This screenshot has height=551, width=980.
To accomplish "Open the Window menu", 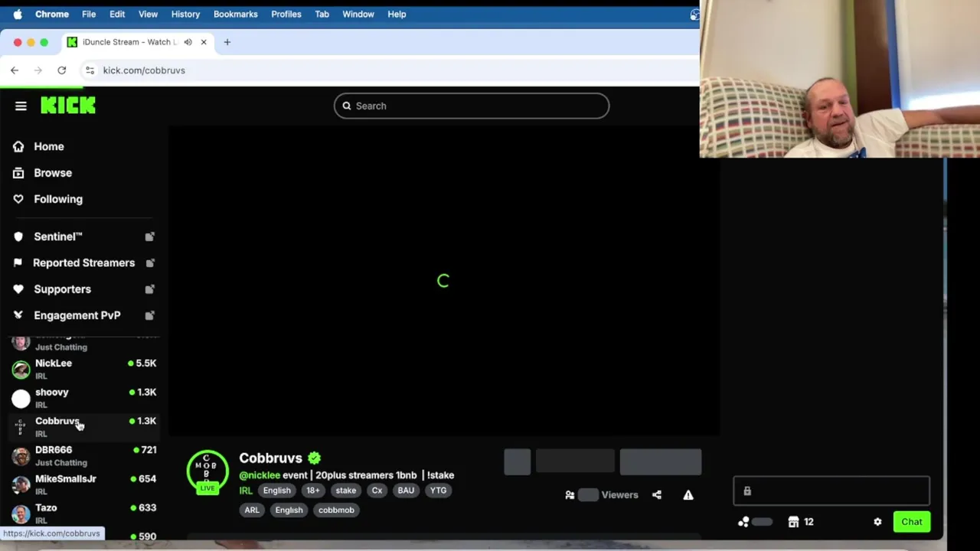I will (358, 14).
